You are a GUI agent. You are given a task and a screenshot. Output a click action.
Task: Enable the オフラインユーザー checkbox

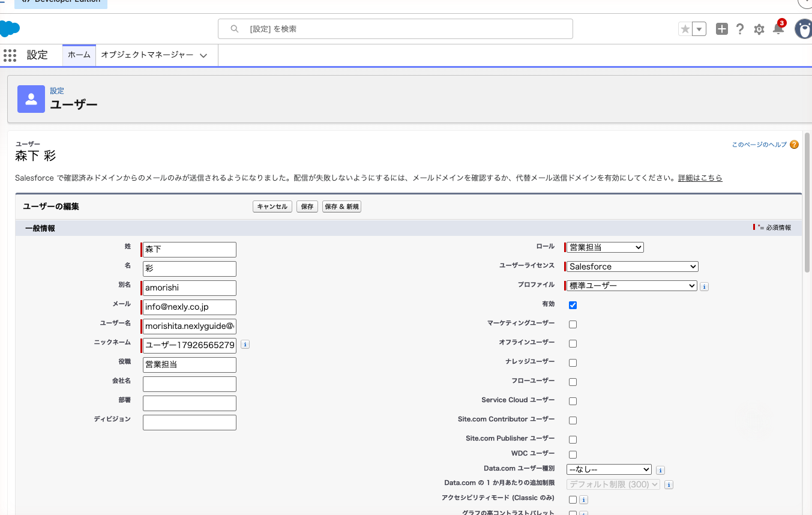pos(573,343)
